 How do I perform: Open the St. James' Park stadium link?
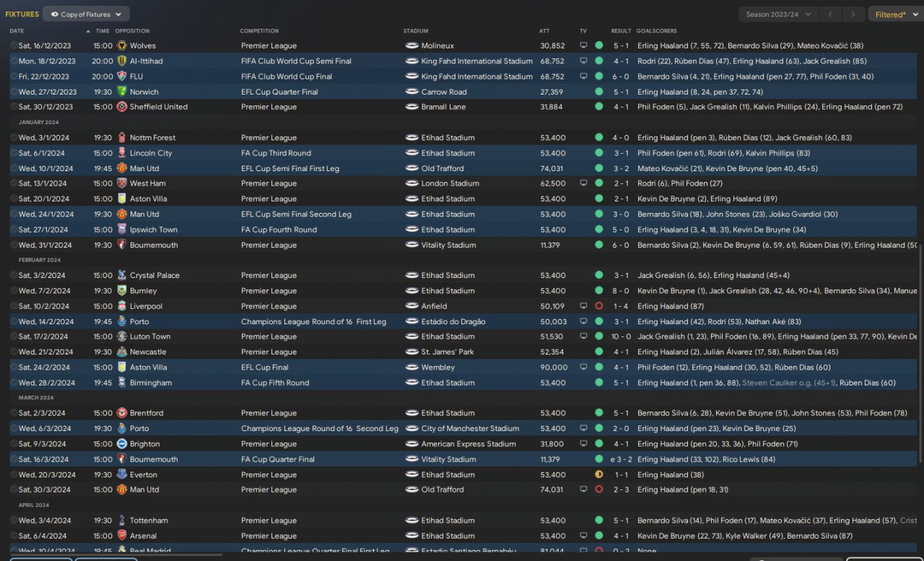point(448,352)
